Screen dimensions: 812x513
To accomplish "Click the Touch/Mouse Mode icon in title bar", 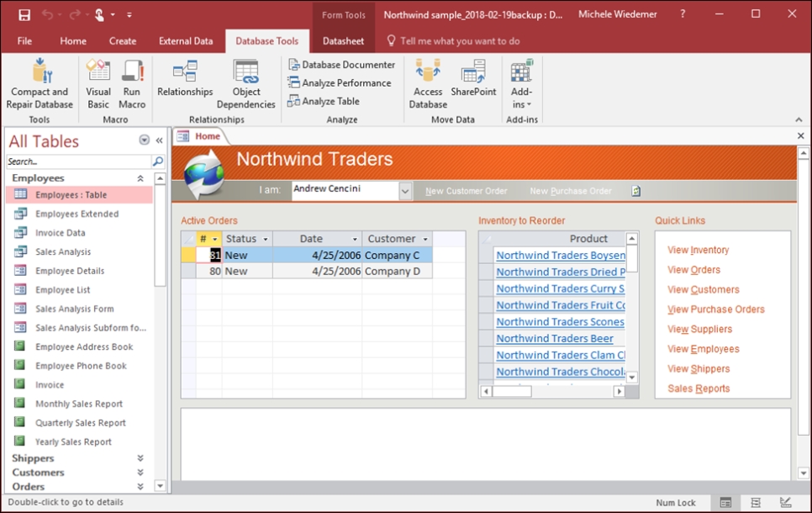I will (99, 15).
